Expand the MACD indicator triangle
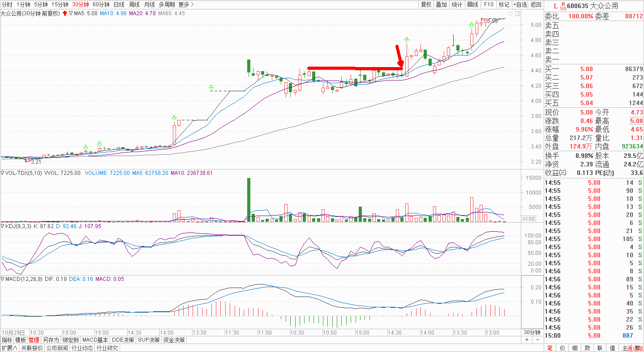644x352 pixels. [2, 279]
